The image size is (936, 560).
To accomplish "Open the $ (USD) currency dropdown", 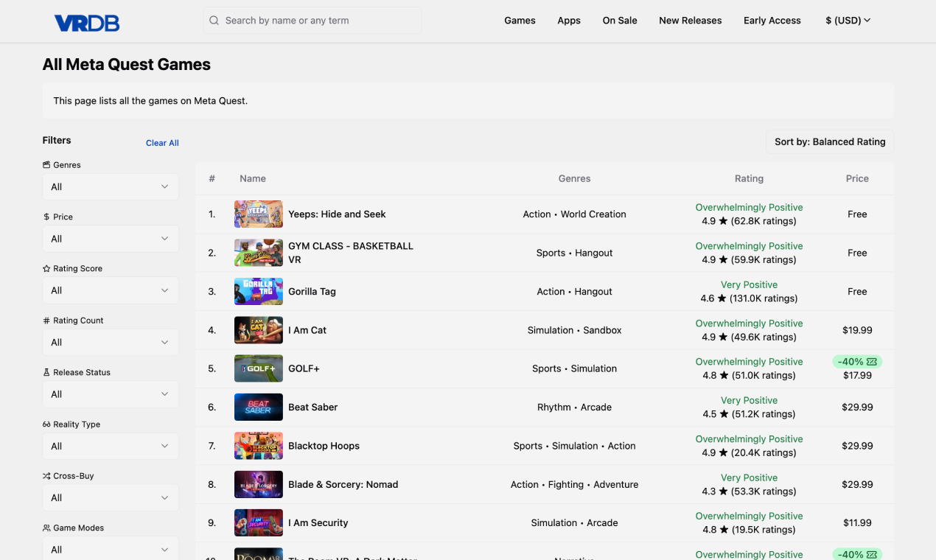I will click(848, 21).
